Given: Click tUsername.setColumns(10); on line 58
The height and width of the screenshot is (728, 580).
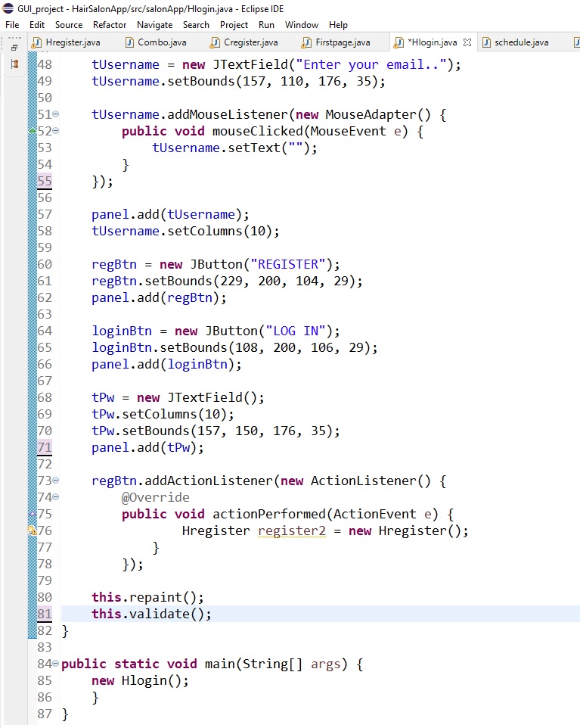Looking at the screenshot, I should tap(185, 231).
